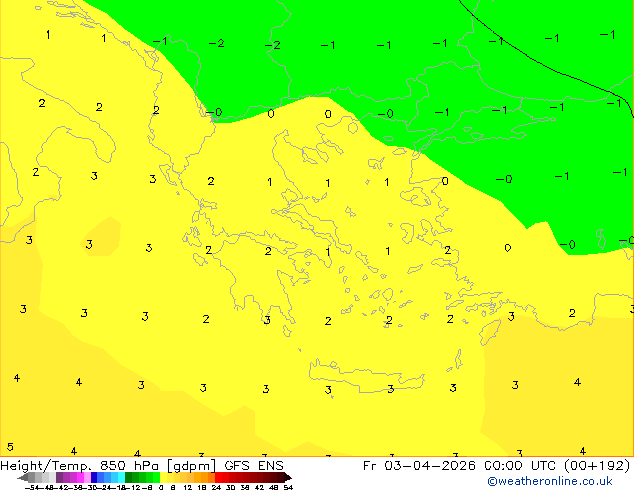The width and height of the screenshot is (634, 490).
Task: Click the Height/Temp. 850 hPa chart title
Action: pos(142,465)
